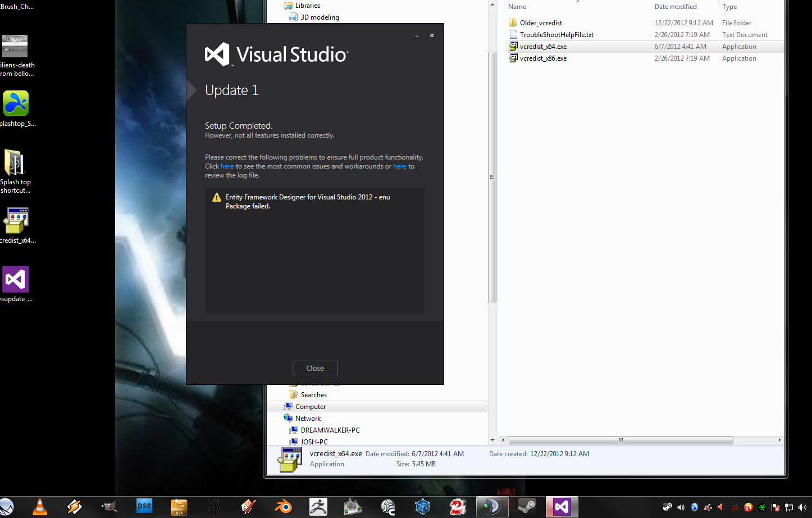This screenshot has width=812, height=518.
Task: Open the green terrain model app on taskbar
Action: click(x=353, y=507)
